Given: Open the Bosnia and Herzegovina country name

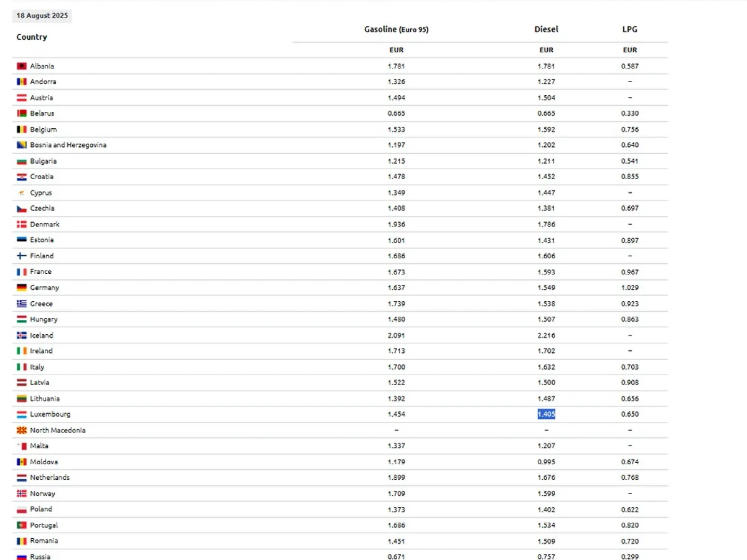Looking at the screenshot, I should tap(68, 145).
